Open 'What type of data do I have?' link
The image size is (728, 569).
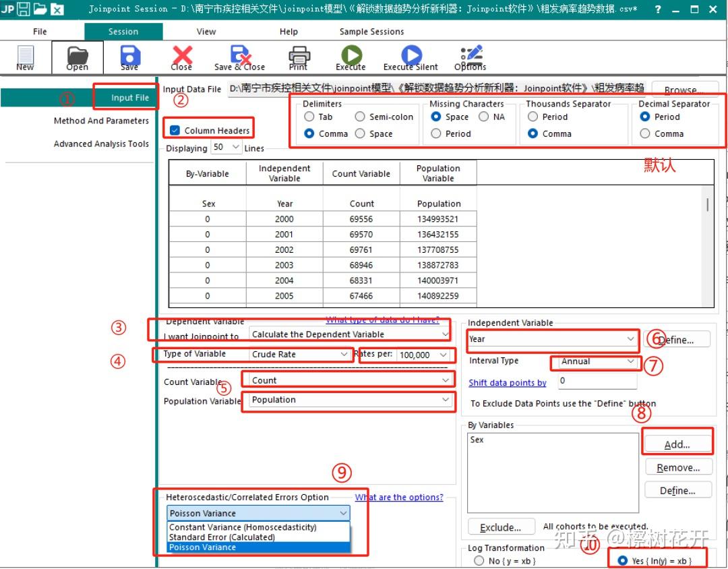[x=382, y=320]
